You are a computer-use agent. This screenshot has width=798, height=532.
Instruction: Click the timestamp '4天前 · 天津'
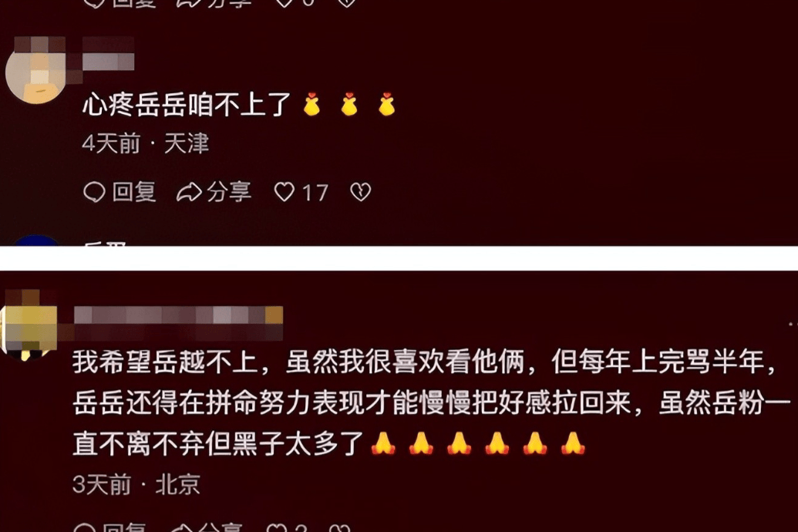click(146, 143)
